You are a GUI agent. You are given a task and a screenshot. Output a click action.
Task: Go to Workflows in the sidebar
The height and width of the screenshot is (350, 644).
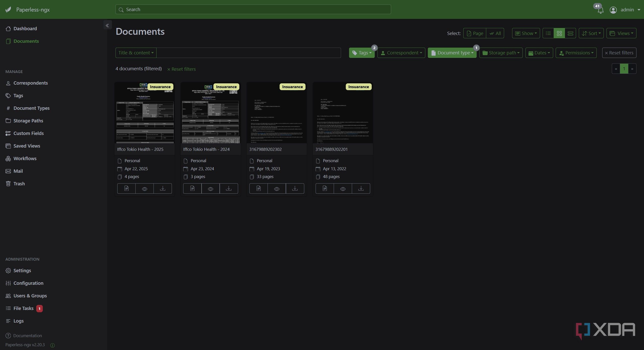(25, 158)
